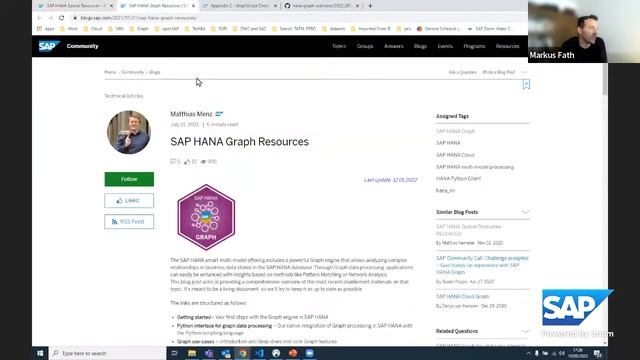The width and height of the screenshot is (640, 360).
Task: Show hidden system tray icons
Action: point(528,353)
